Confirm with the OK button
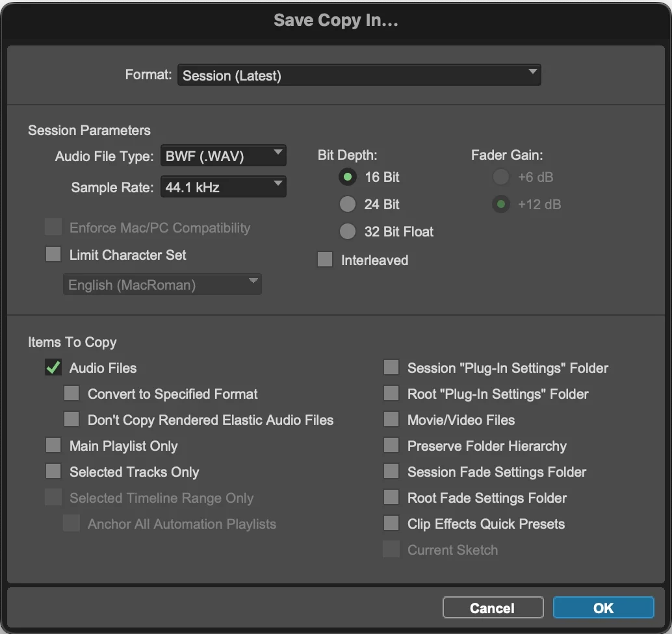 click(603, 607)
